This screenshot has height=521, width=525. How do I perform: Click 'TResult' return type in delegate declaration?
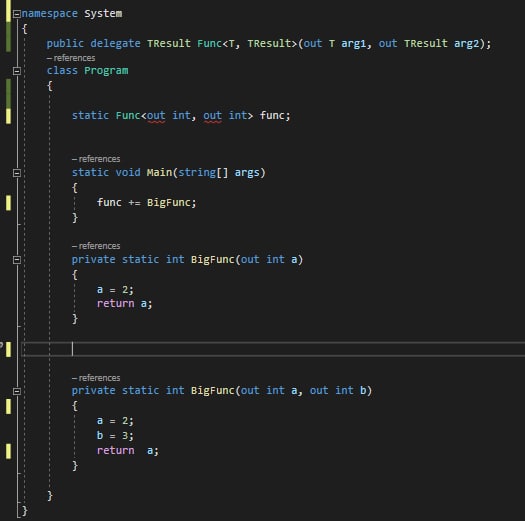pos(169,44)
